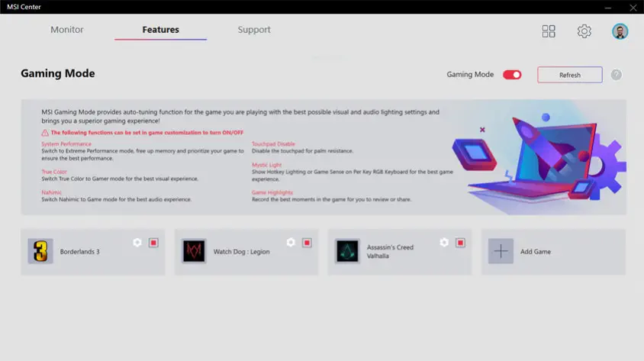Open Assassin's Creed Valhalla settings gear

(444, 243)
